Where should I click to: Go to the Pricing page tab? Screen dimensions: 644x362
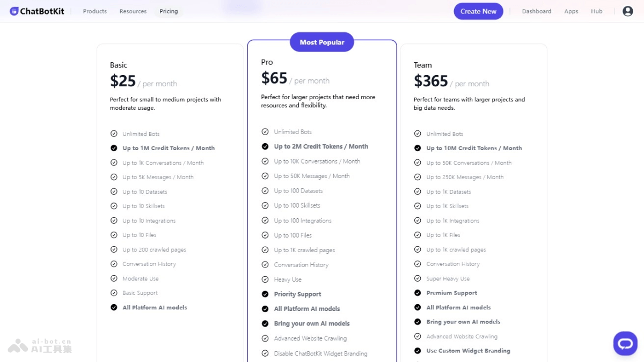pyautogui.click(x=169, y=11)
